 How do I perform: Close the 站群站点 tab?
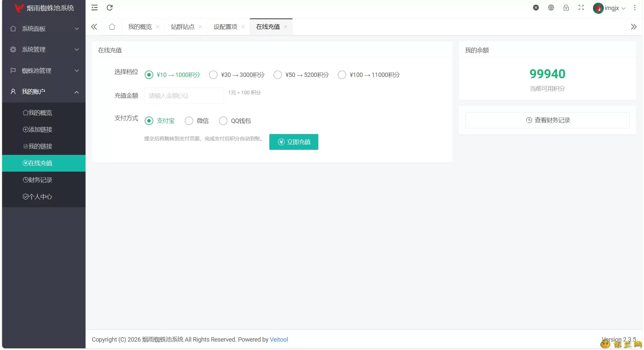tap(200, 27)
